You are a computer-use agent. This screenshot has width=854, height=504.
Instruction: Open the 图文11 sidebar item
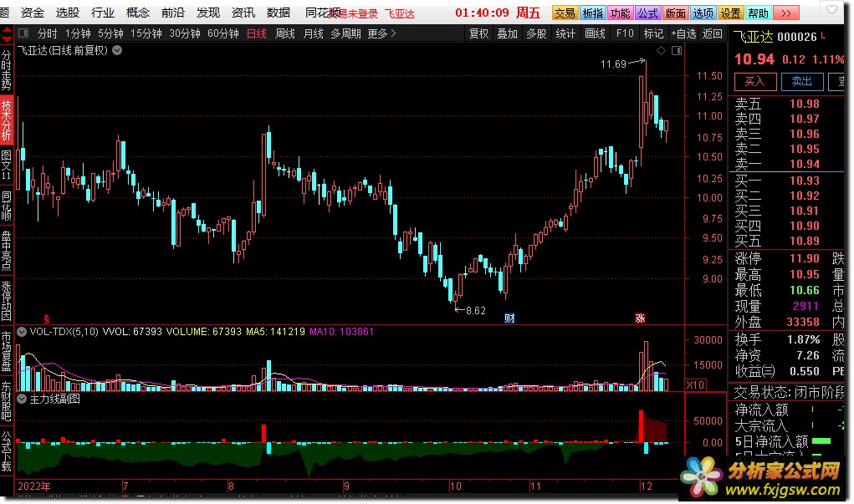(7, 165)
